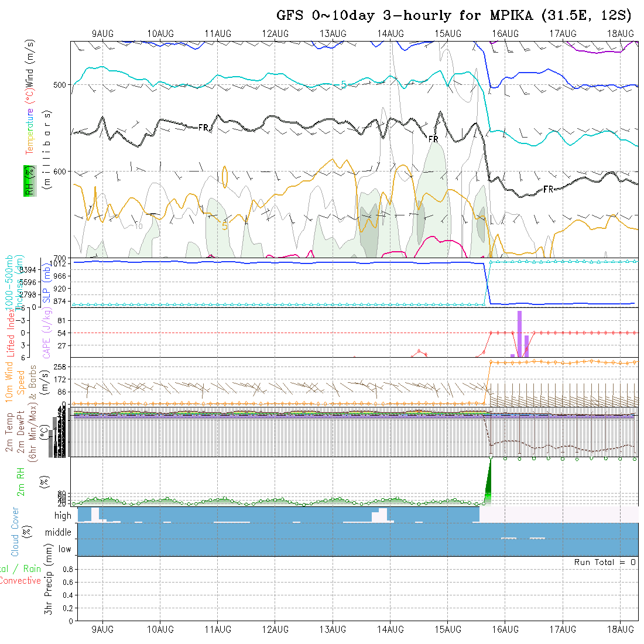
Task: Click the high cloud cover row label
Action: [x=63, y=516]
